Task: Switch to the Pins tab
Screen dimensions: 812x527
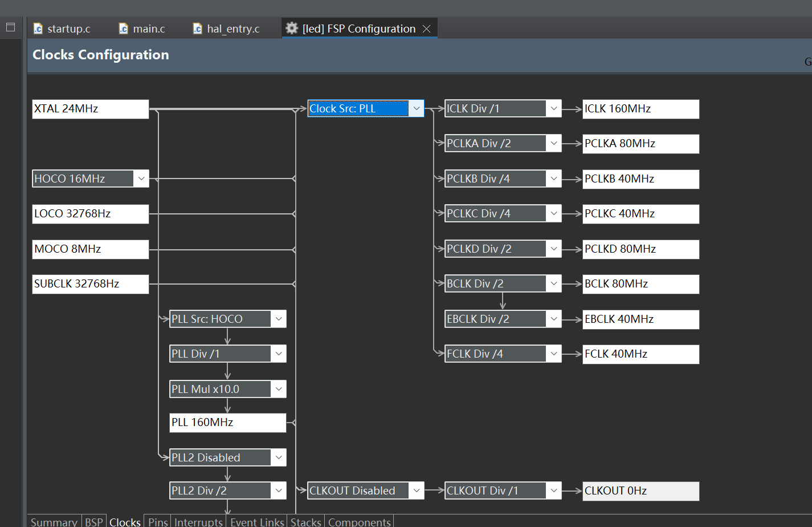Action: click(158, 521)
